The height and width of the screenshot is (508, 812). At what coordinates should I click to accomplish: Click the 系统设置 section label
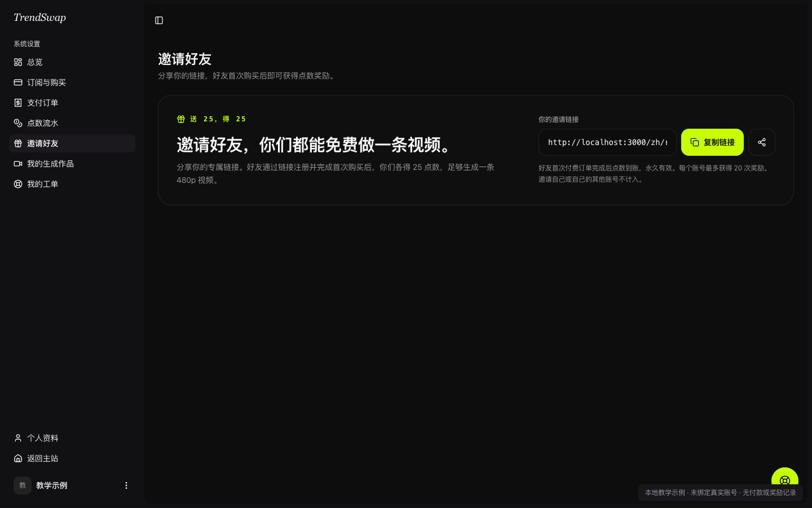click(27, 44)
